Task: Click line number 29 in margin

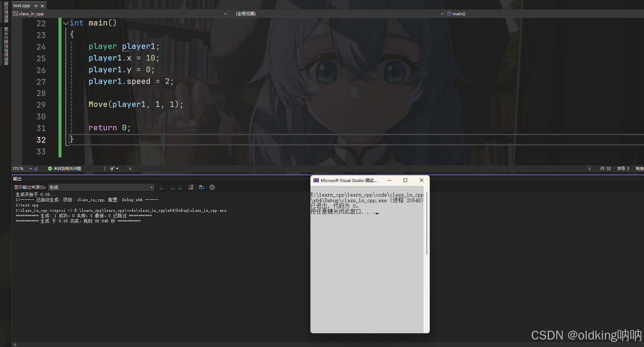Action: coord(41,105)
